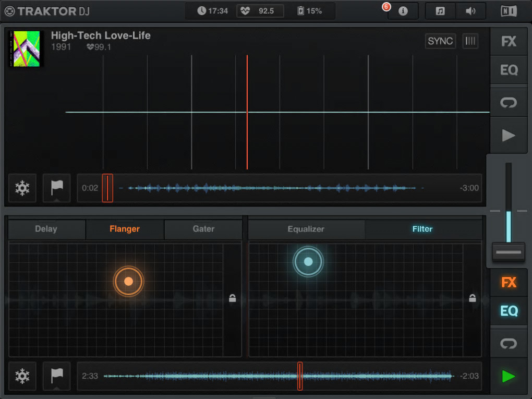Screen dimensions: 532x399
Task: Open the beat grid button next to SYNC
Action: coord(470,41)
